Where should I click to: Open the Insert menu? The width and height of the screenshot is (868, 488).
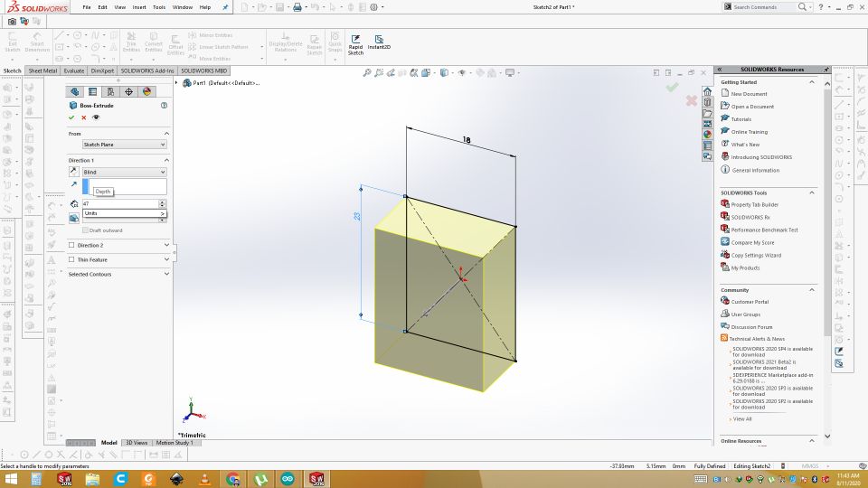[x=139, y=7]
